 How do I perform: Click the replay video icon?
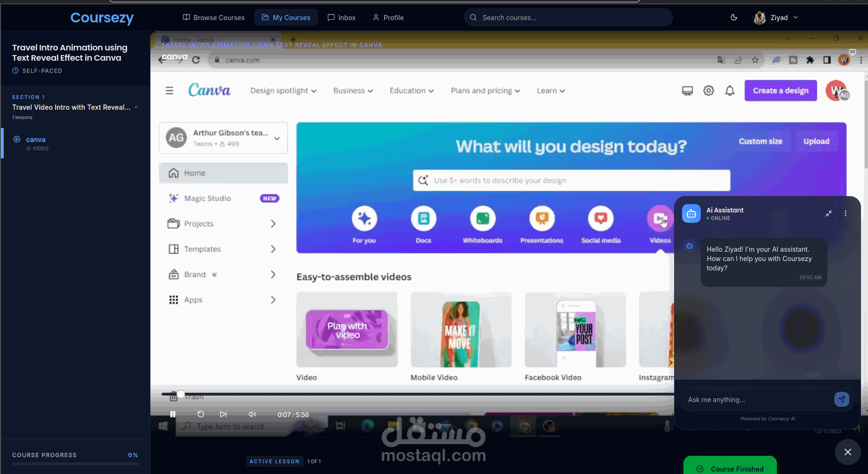pyautogui.click(x=201, y=414)
